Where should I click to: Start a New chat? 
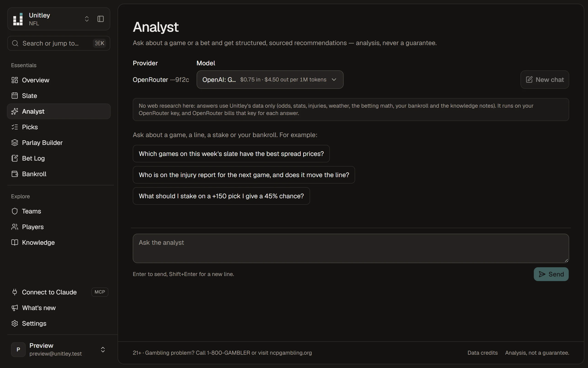tap(545, 80)
